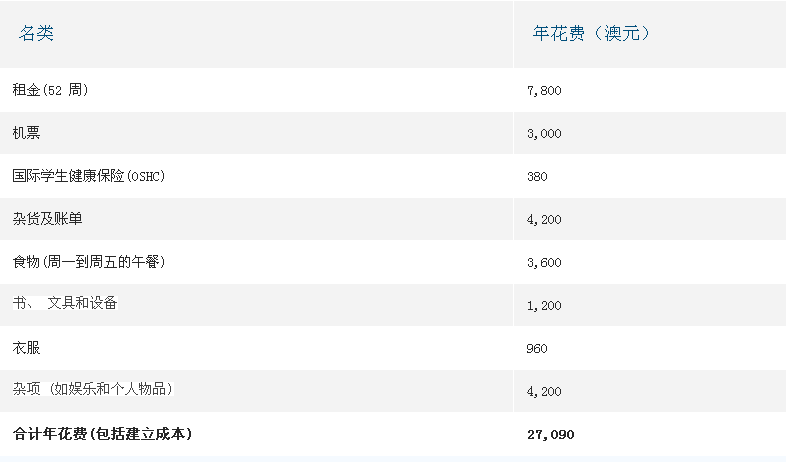The width and height of the screenshot is (786, 462).
Task: Select the 杂项（如娱乐和个人物品）label
Action: [x=93, y=389]
